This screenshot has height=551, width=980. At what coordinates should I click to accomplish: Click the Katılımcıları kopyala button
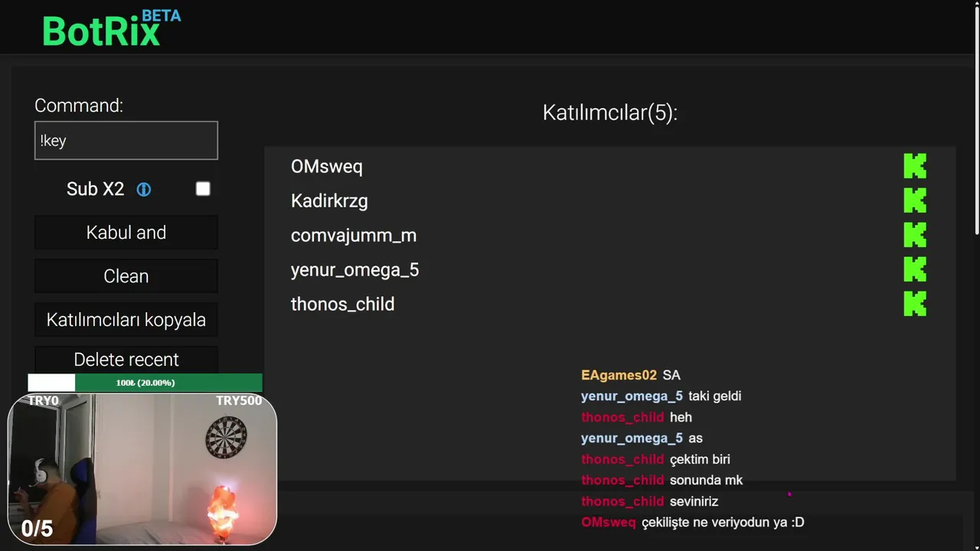pos(126,320)
